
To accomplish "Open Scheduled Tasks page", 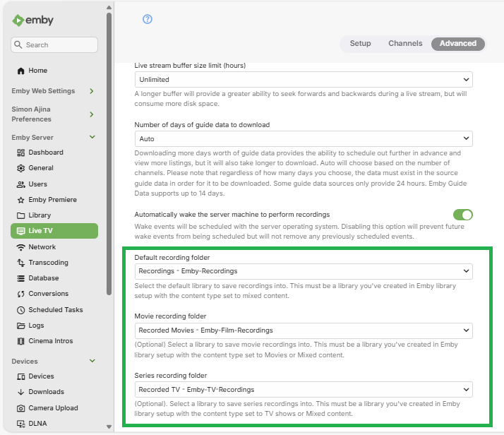I will [54, 310].
